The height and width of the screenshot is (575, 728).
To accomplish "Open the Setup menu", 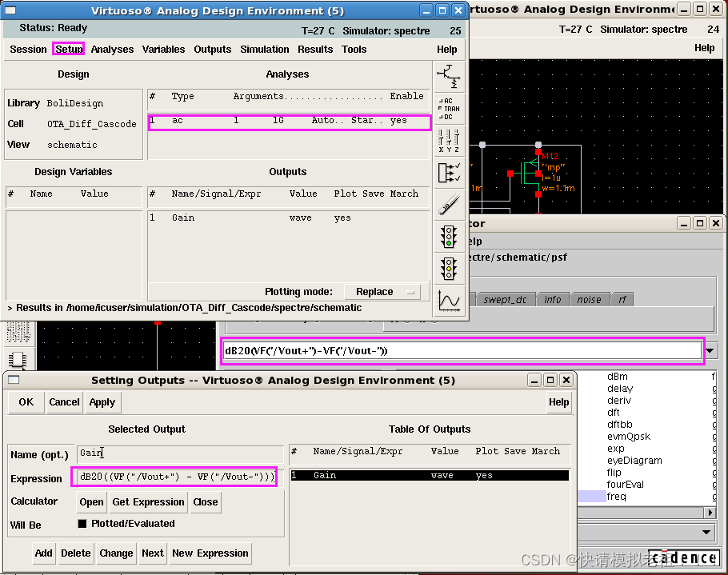I will point(69,50).
